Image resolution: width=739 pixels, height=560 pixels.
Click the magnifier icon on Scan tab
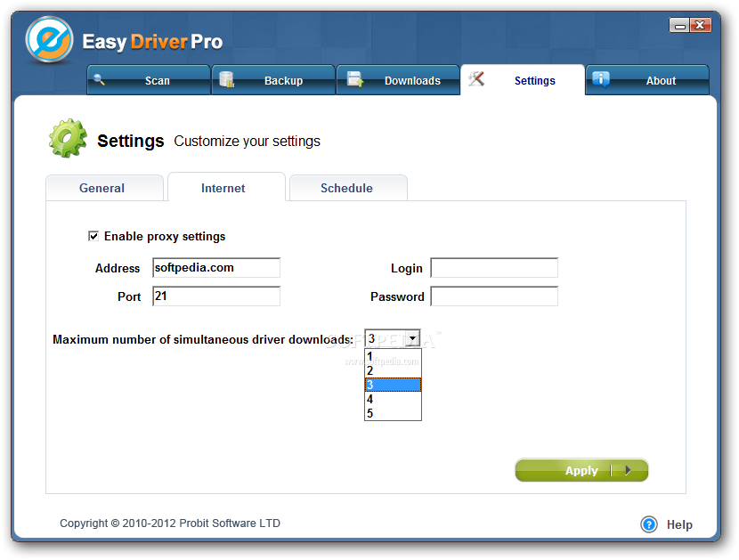99,79
